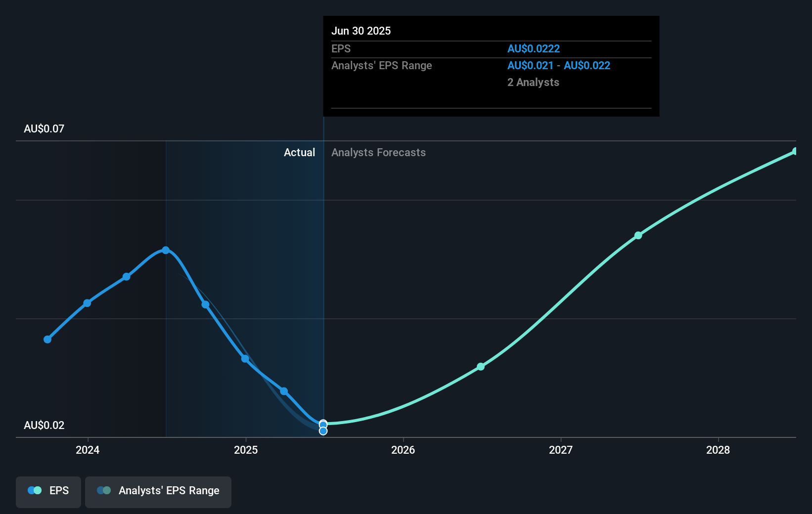812x514 pixels.
Task: Click the 2025 axis label
Action: 246,450
